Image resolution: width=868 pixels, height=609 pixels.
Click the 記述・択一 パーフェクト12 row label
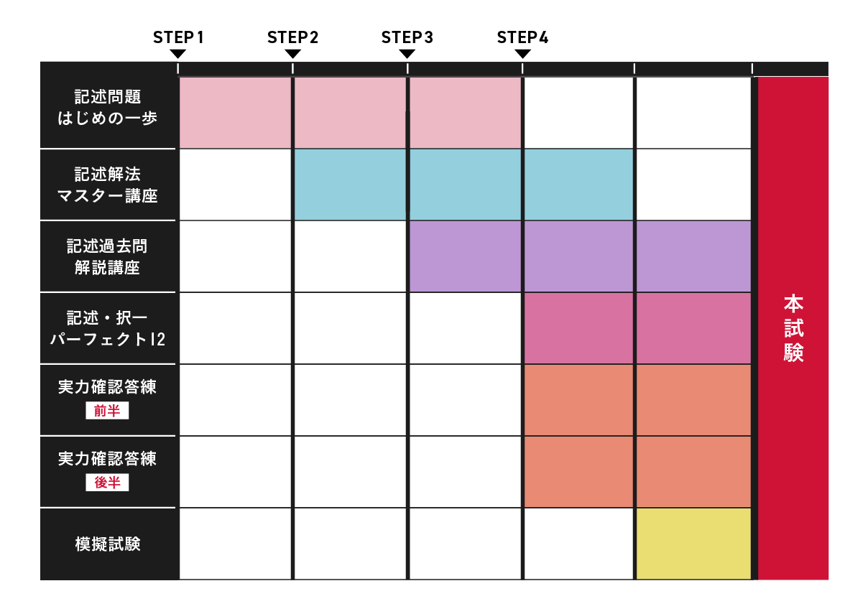(108, 328)
